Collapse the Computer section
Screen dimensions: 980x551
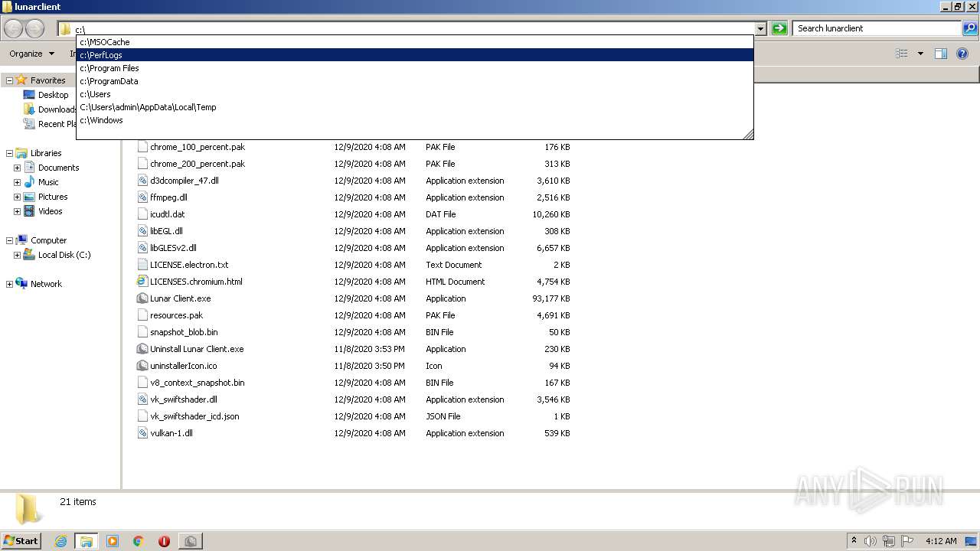point(9,240)
